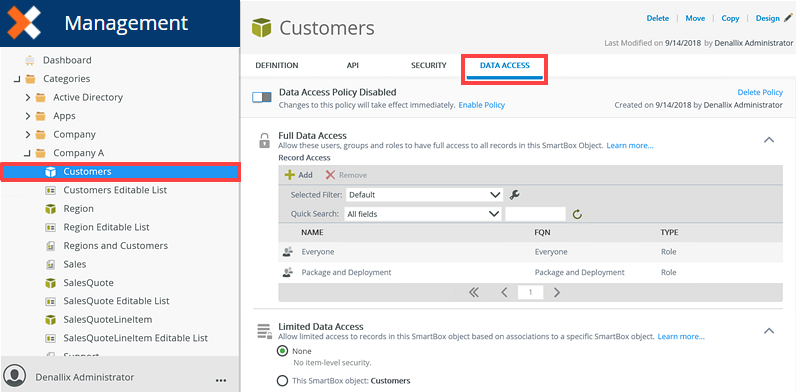Screen dimensions: 796x392
Task: Open the three-dot menu beside Denallix Administrator
Action: (221, 379)
